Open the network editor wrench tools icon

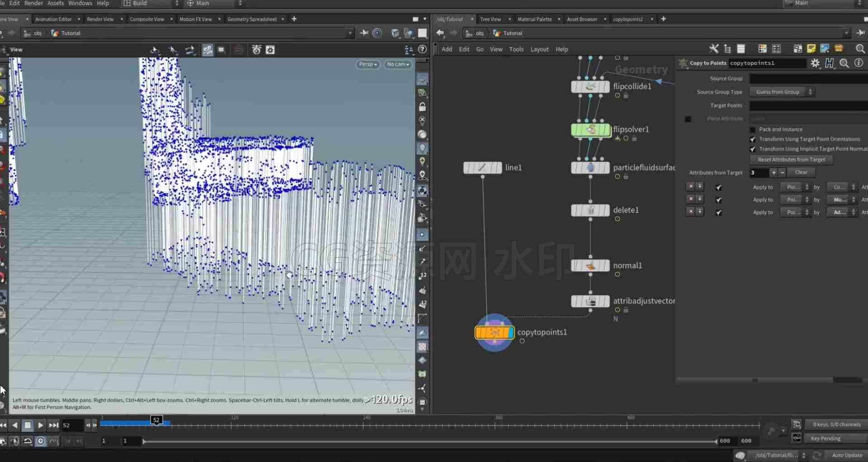(713, 49)
